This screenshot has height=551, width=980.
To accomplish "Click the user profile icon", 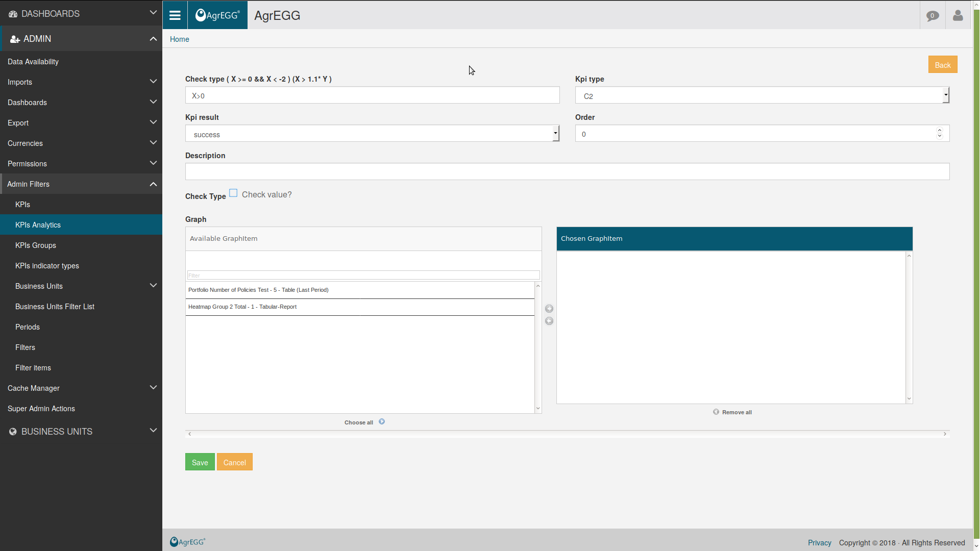I will (958, 15).
